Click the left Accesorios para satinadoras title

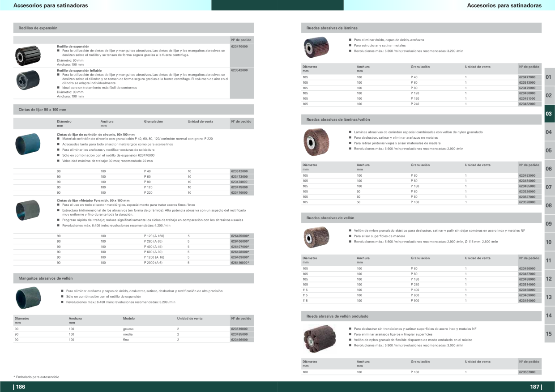51,6
